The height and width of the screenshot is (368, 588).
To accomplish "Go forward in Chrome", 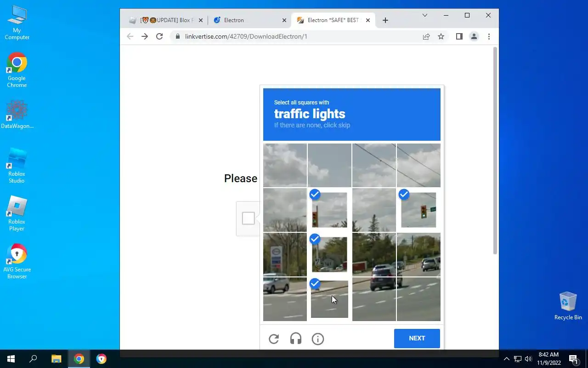I will 145,36.
